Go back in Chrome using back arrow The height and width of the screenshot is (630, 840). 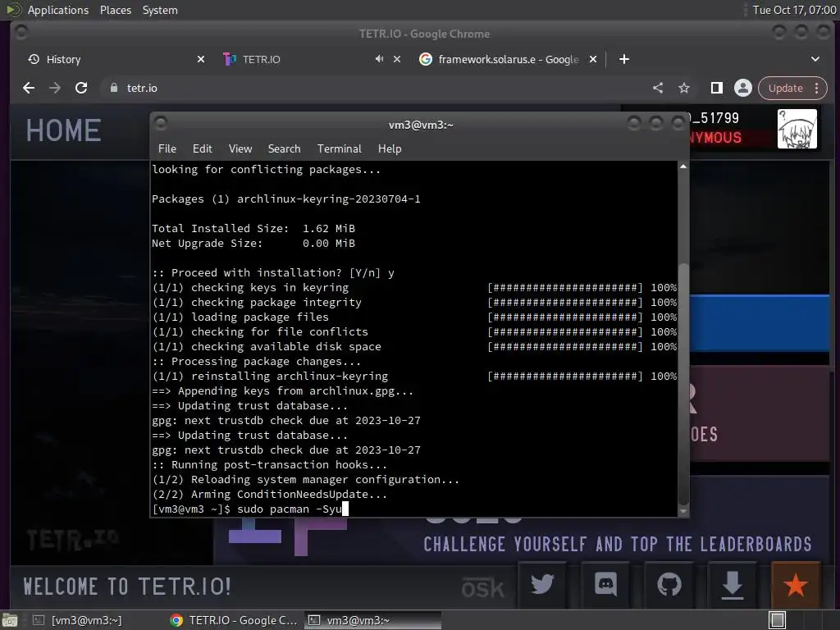29,88
